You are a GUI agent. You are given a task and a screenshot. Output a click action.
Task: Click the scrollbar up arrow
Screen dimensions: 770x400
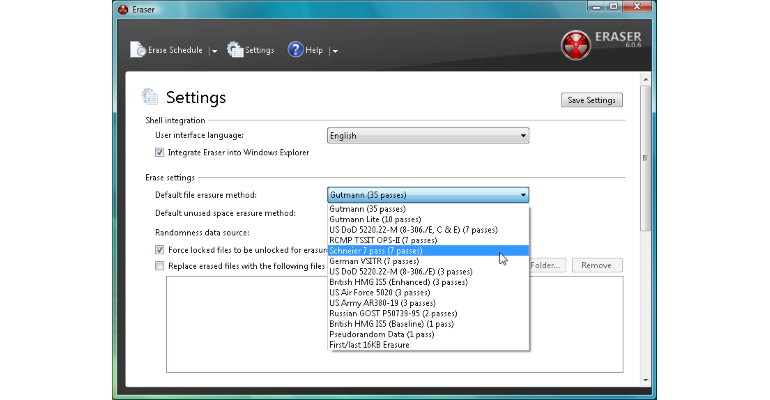[x=646, y=79]
